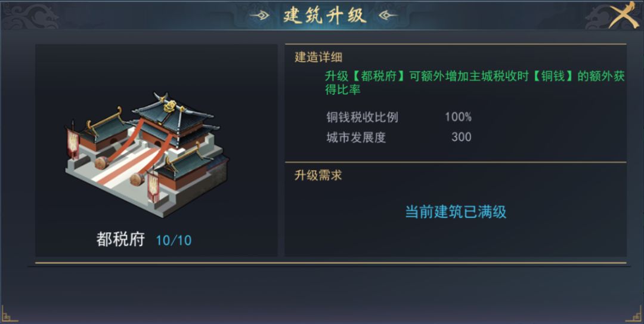The height and width of the screenshot is (324, 644).
Task: Click the bottom-left corner ornament
Action: [9, 313]
